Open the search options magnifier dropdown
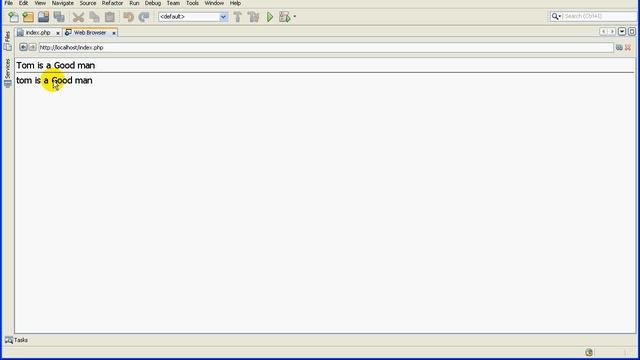The width and height of the screenshot is (640, 360). coord(556,16)
